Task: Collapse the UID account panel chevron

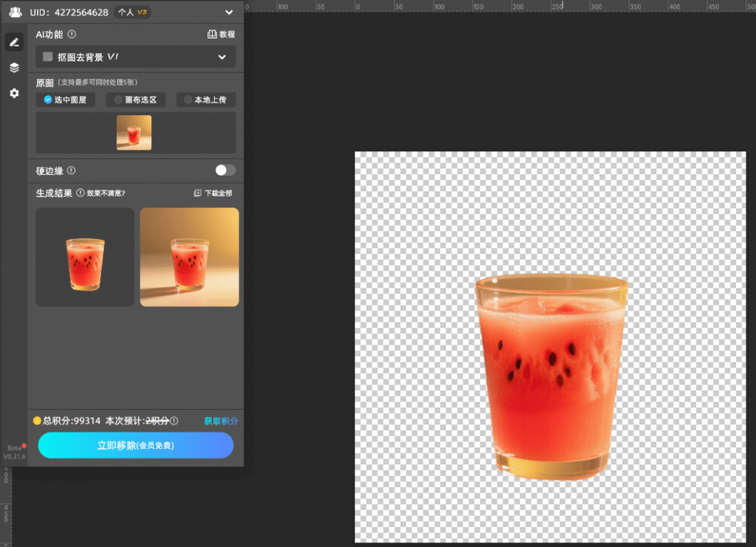Action: (229, 13)
